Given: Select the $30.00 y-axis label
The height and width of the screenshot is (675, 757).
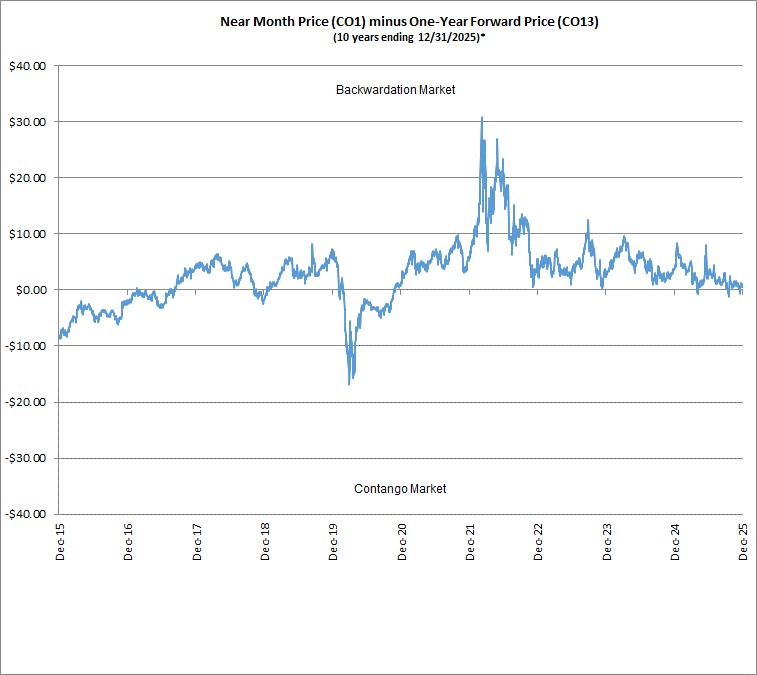Looking at the screenshot, I should tap(28, 122).
